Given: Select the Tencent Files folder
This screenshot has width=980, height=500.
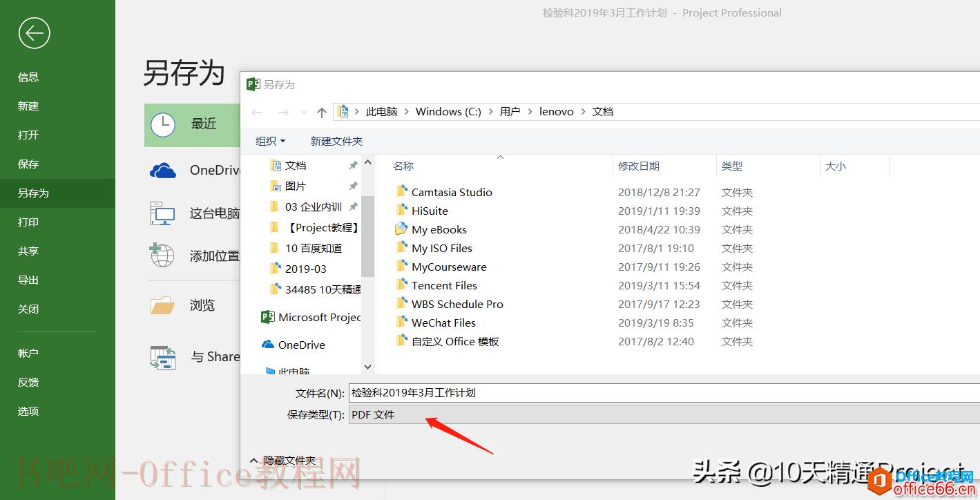Looking at the screenshot, I should click(x=444, y=285).
